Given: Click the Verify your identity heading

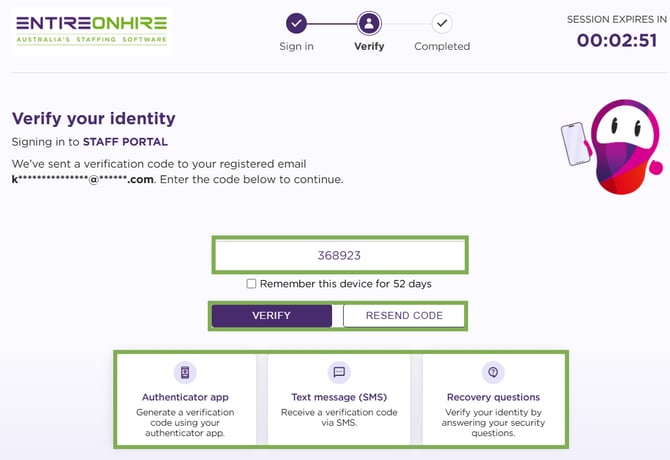Looking at the screenshot, I should 93,119.
